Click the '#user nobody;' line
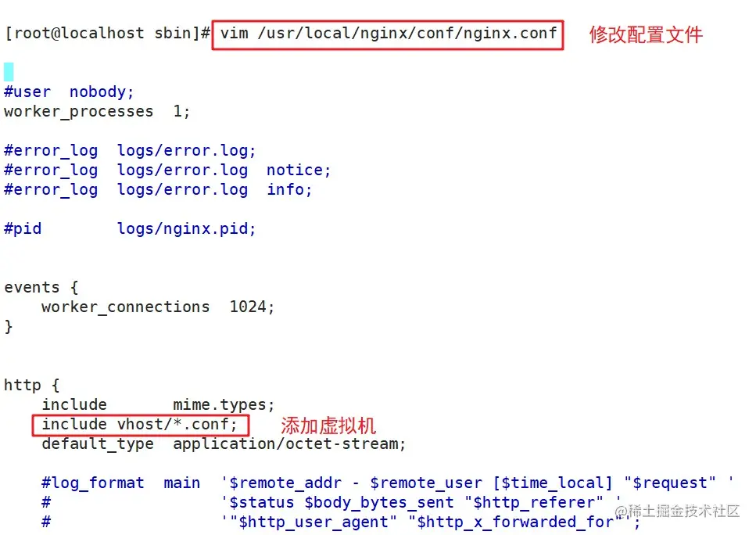The image size is (756, 535). 69,92
